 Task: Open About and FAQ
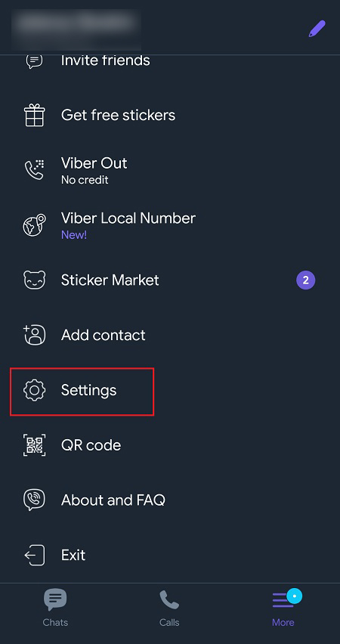coord(113,500)
